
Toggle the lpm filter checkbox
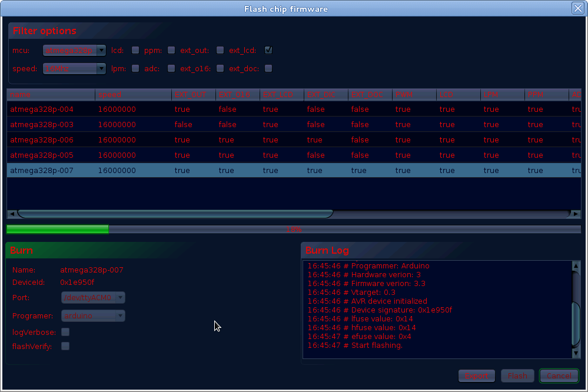click(135, 69)
